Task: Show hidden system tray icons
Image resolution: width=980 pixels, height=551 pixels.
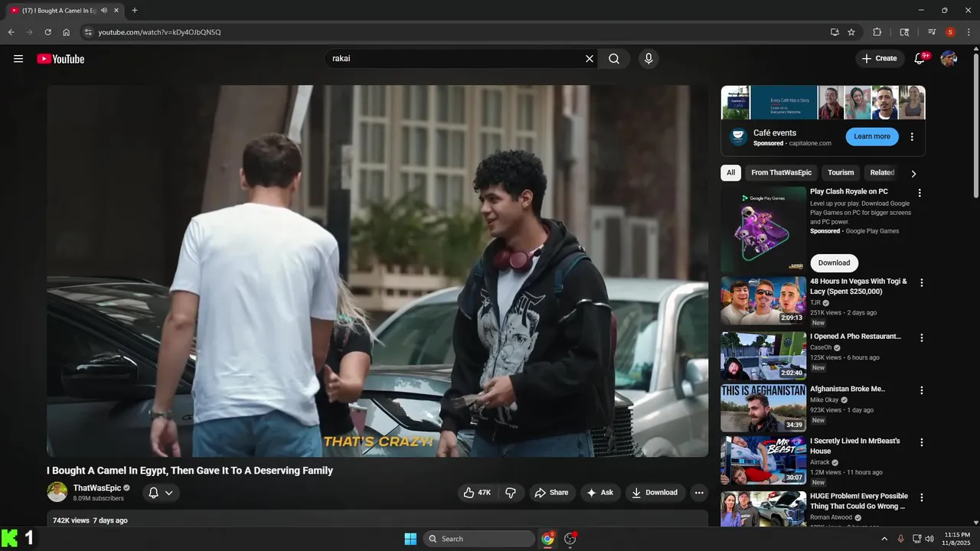Action: tap(884, 539)
